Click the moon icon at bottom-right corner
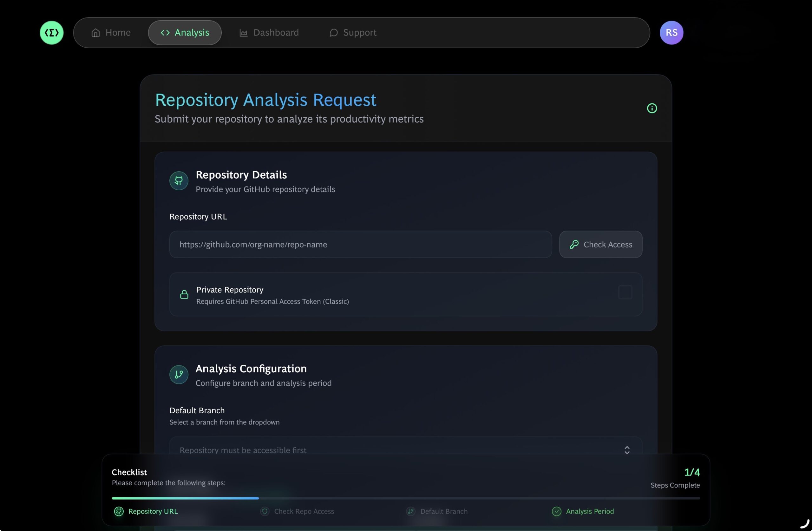The height and width of the screenshot is (531, 812). [805, 523]
